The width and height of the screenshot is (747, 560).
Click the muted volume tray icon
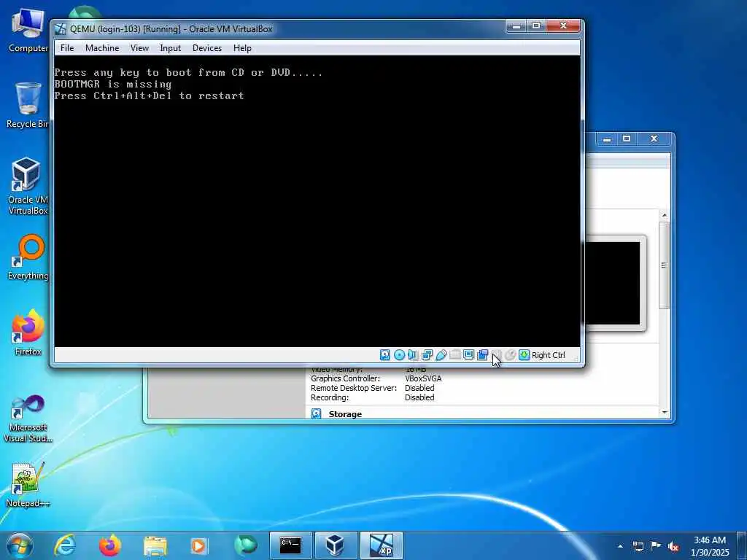point(673,546)
